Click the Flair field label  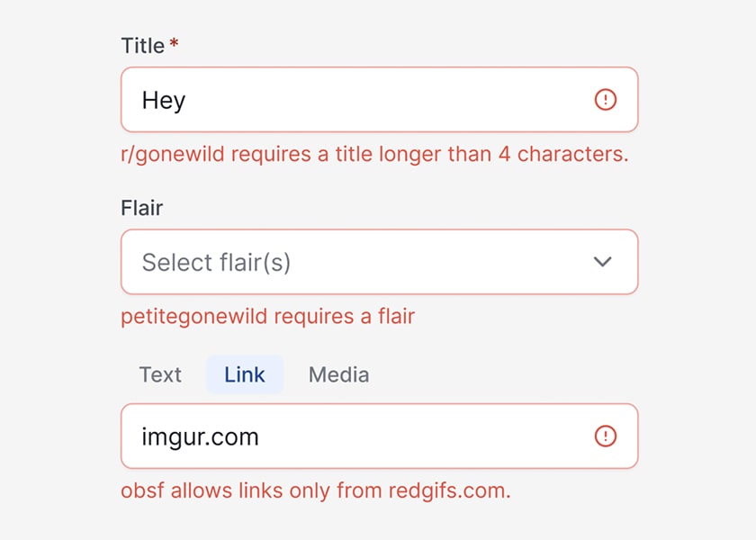tap(141, 208)
